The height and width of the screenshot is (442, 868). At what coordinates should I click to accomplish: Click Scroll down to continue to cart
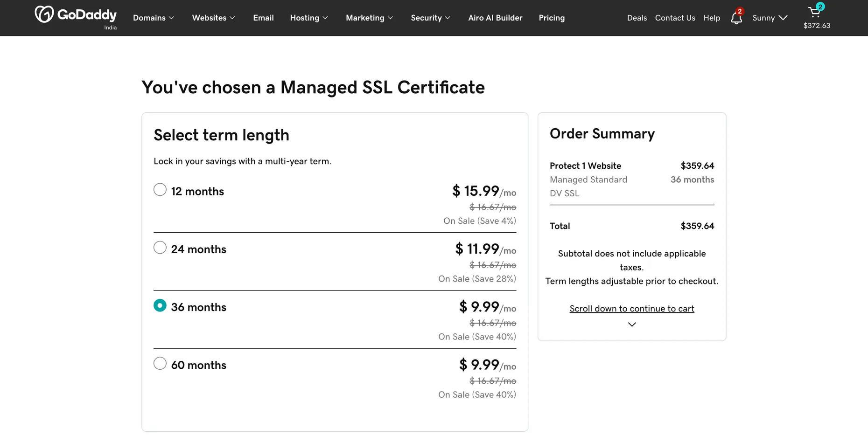[632, 309]
